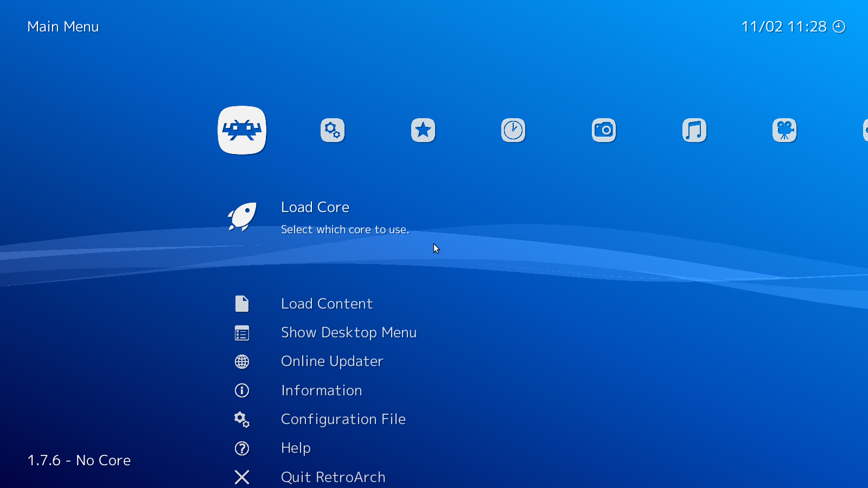Viewport: 868px width, 488px height.
Task: Click the globe icon beside Online Updater
Action: tap(242, 362)
